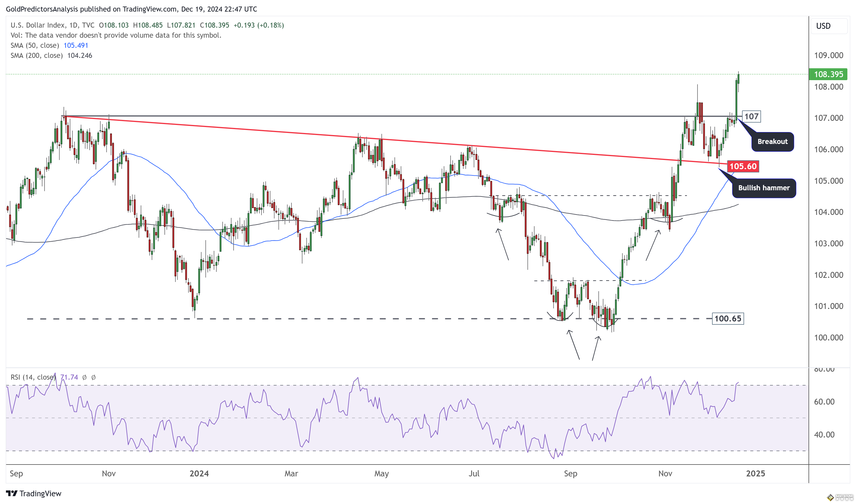The width and height of the screenshot is (856, 504).
Task: Click the Bullish hammer callout annotation
Action: coord(764,188)
